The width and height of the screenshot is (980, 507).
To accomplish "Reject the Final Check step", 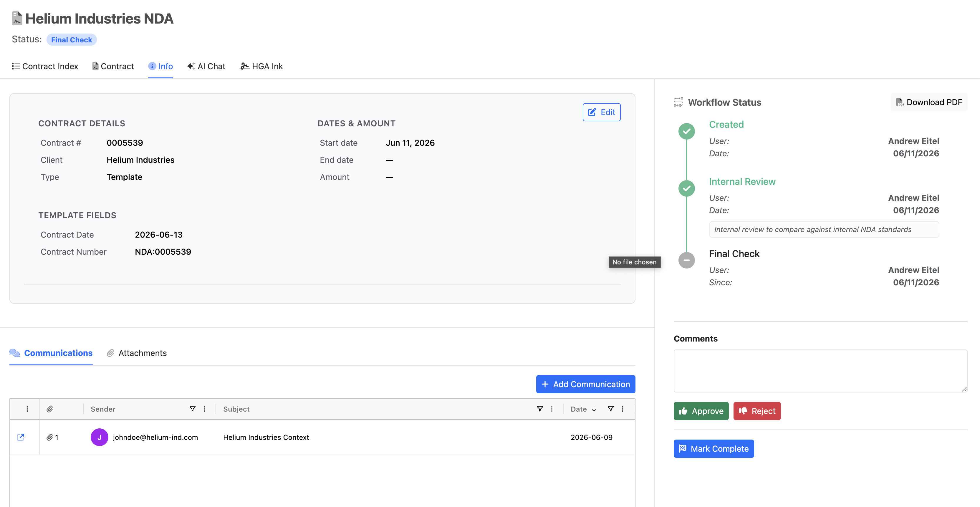I will (x=757, y=411).
